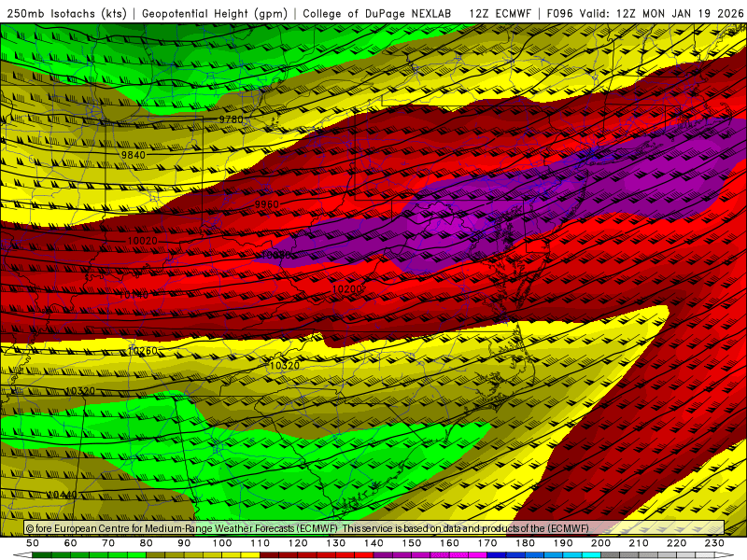747x560 pixels.
Task: Click the 10440 height contour label
Action: (62, 495)
